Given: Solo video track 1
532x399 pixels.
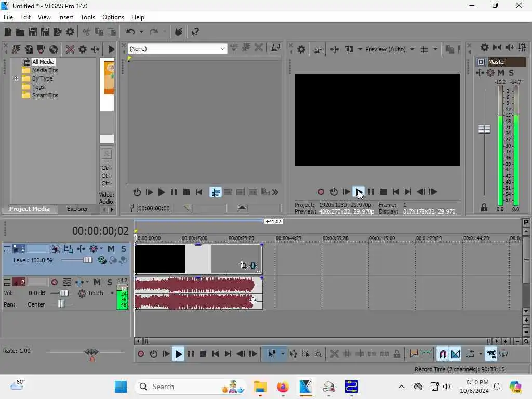Looking at the screenshot, I should click(124, 249).
